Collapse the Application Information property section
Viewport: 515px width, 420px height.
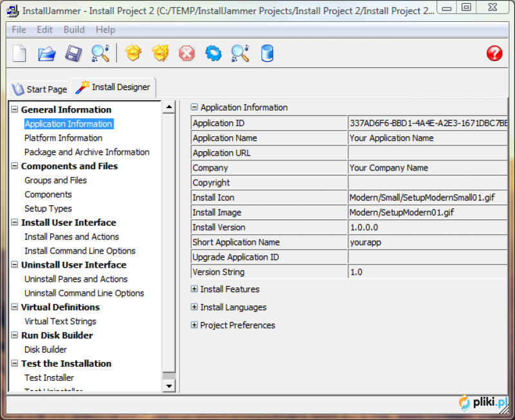194,107
